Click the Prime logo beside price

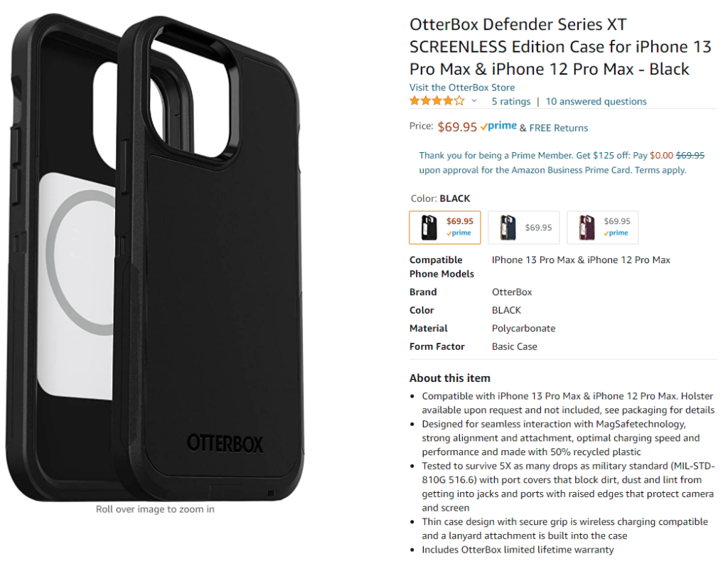(x=498, y=126)
